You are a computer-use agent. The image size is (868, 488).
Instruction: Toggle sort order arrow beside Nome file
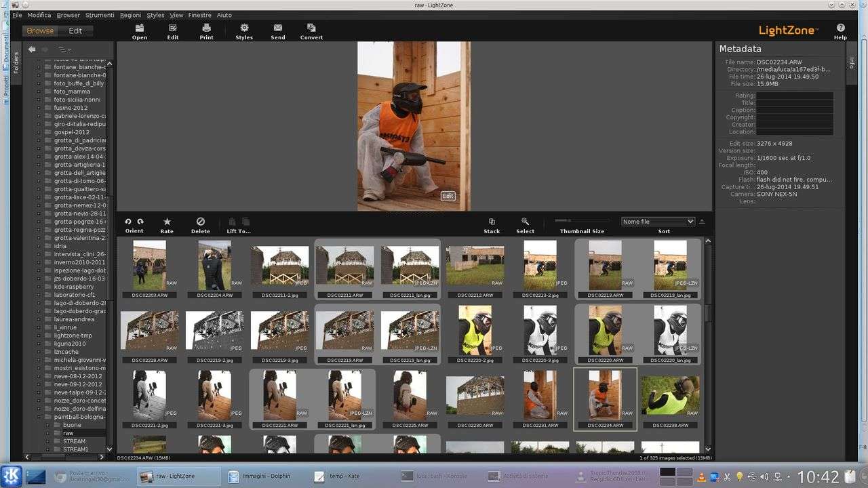702,222
